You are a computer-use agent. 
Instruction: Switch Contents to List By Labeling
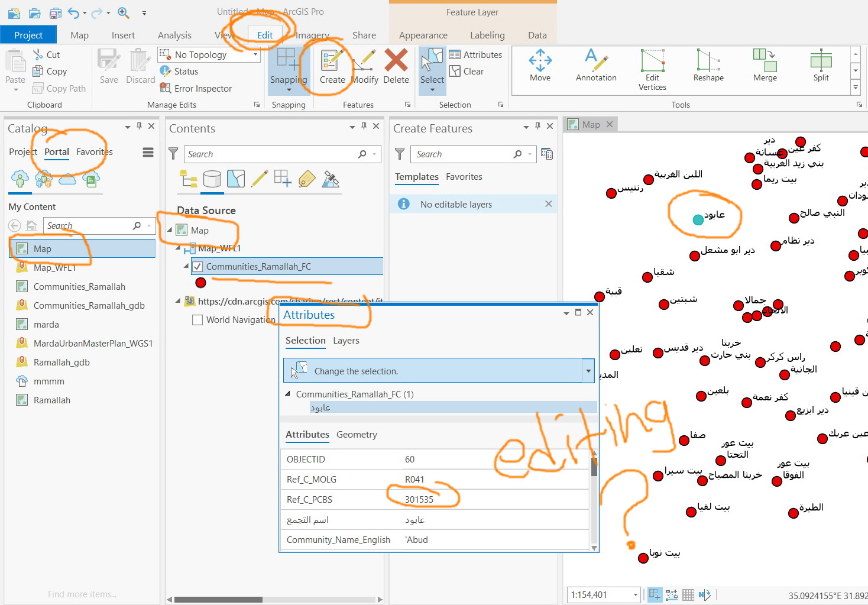pyautogui.click(x=307, y=179)
